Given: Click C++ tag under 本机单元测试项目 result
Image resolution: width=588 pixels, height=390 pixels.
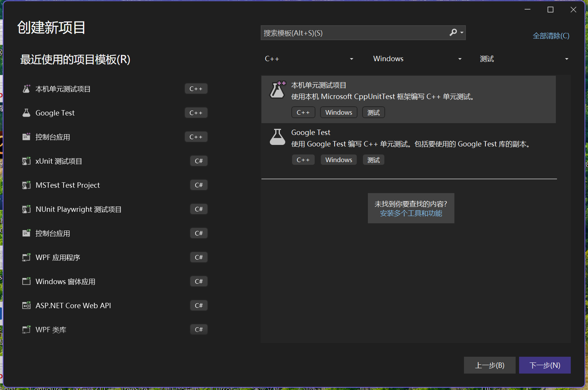Looking at the screenshot, I should (x=303, y=112).
